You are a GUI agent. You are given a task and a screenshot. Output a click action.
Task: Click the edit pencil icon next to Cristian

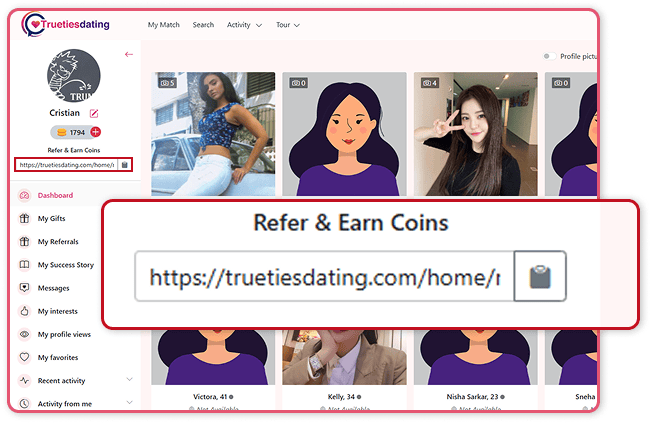(x=94, y=113)
